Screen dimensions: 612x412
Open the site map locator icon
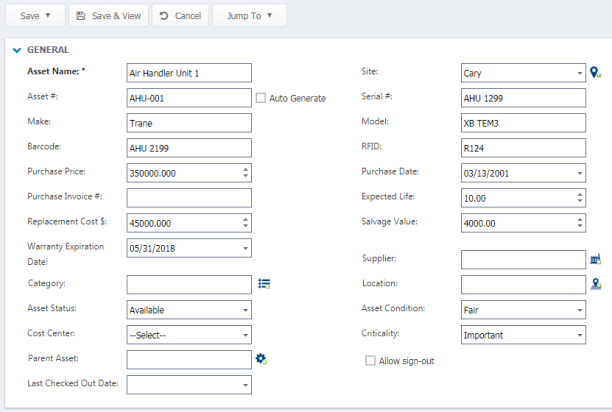point(595,73)
